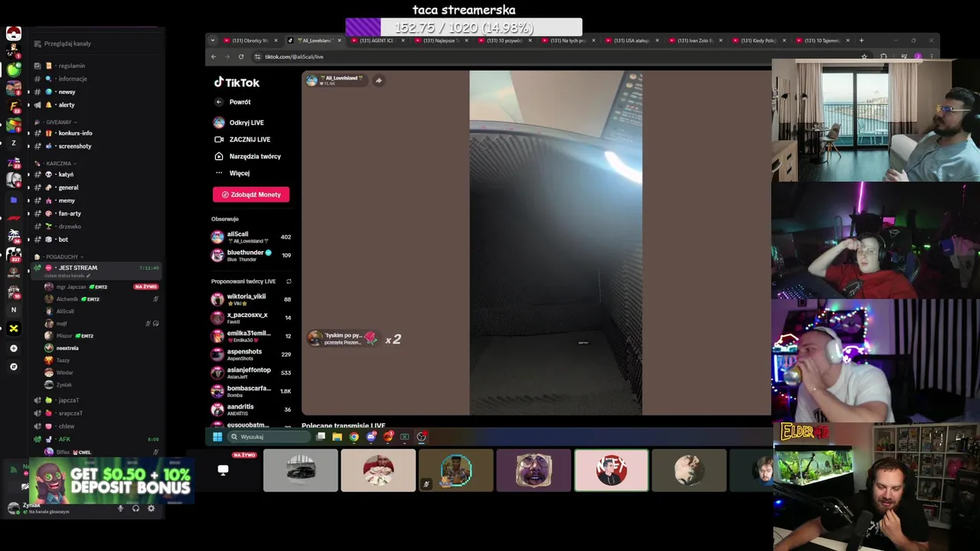Focus the Windows taskbar Wyszukaj search box
This screenshot has width=980, height=551.
pyautogui.click(x=270, y=437)
